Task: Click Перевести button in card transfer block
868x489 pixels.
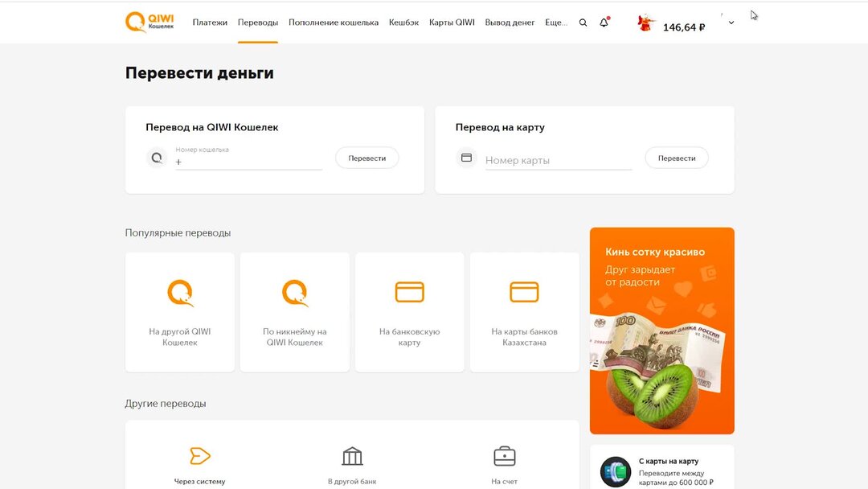Action: (677, 158)
